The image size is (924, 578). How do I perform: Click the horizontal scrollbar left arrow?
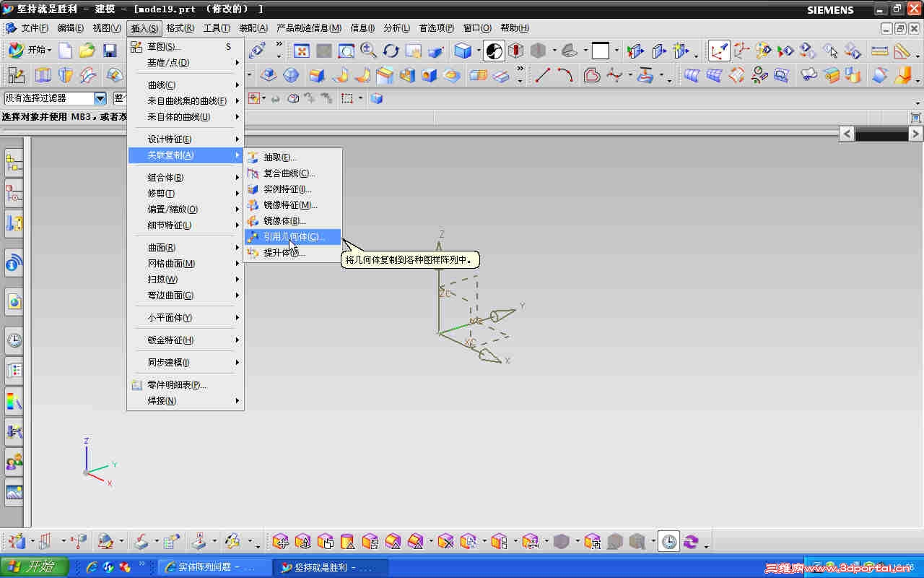coord(847,134)
